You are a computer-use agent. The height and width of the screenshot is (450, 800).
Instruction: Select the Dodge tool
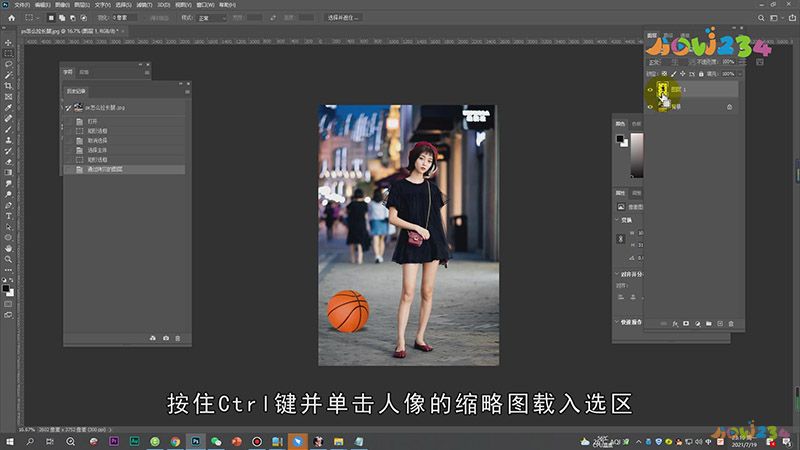click(8, 194)
